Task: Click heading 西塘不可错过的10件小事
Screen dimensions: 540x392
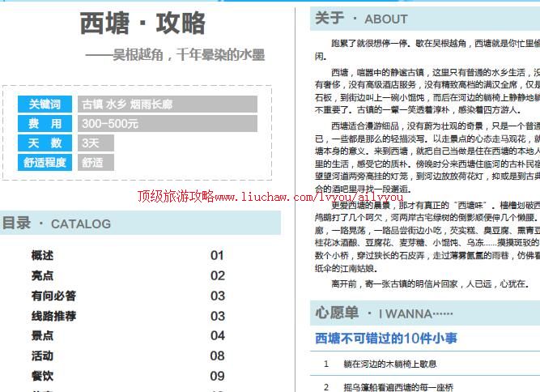Action: pyautogui.click(x=386, y=339)
